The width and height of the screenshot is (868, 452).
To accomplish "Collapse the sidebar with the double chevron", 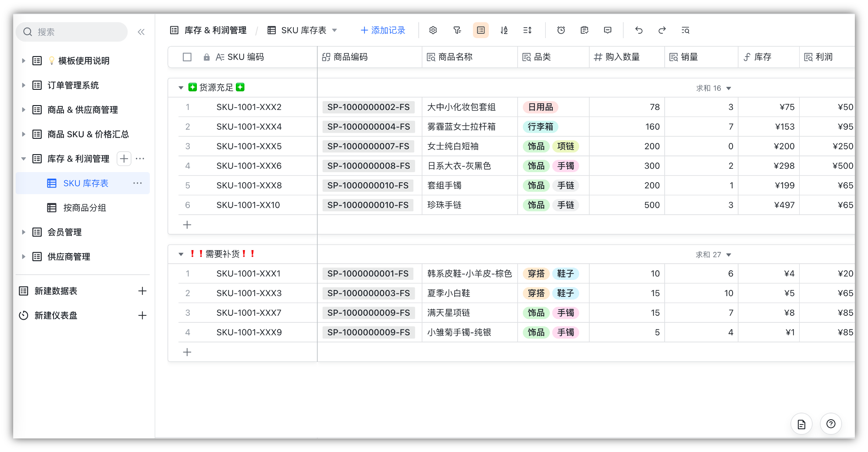I will (141, 32).
